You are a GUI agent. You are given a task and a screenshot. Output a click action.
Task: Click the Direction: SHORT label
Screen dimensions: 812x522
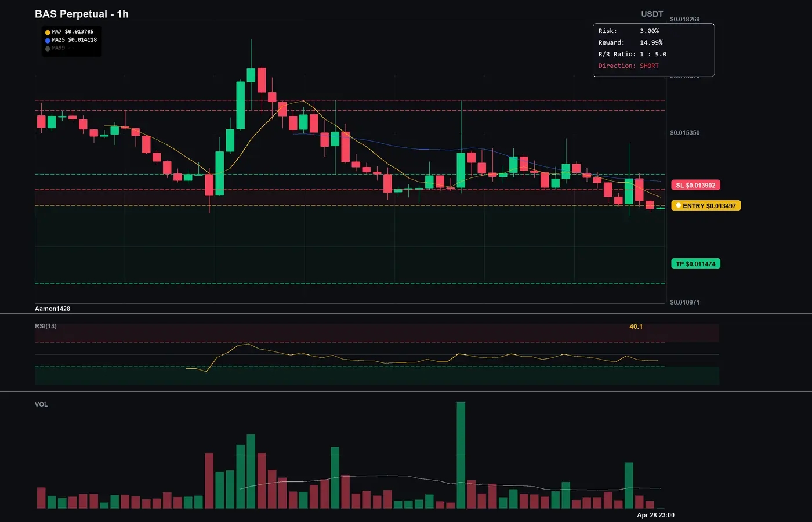629,66
